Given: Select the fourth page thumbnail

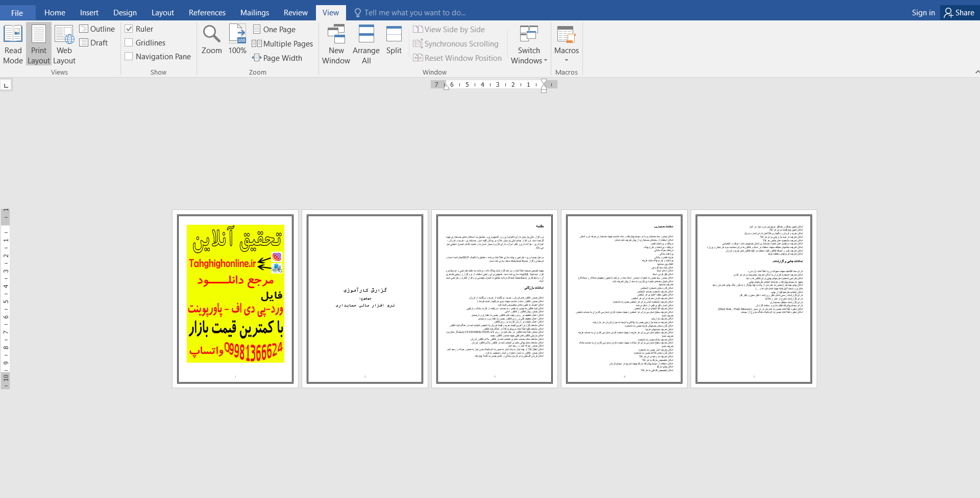Looking at the screenshot, I should (624, 299).
